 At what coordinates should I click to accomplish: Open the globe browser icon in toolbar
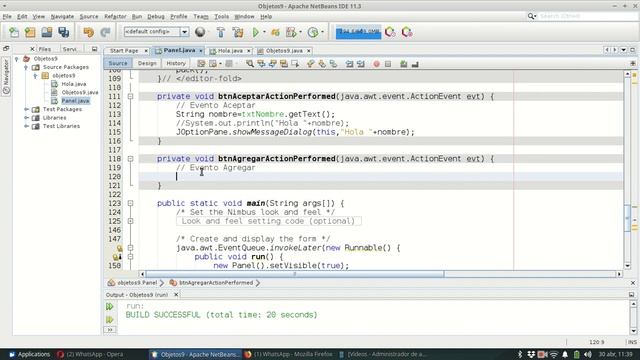coord(200,32)
